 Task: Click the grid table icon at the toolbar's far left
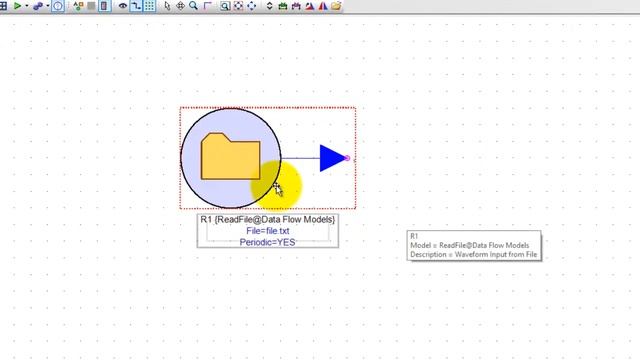pyautogui.click(x=3, y=6)
